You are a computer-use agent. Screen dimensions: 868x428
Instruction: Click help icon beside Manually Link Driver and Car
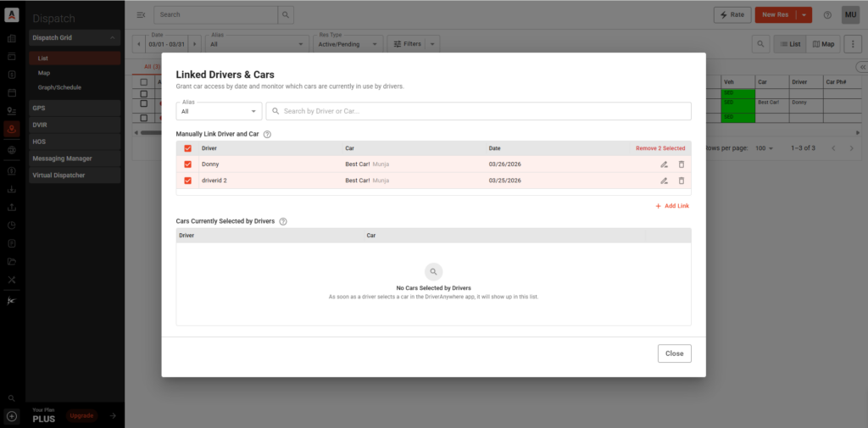pyautogui.click(x=267, y=134)
